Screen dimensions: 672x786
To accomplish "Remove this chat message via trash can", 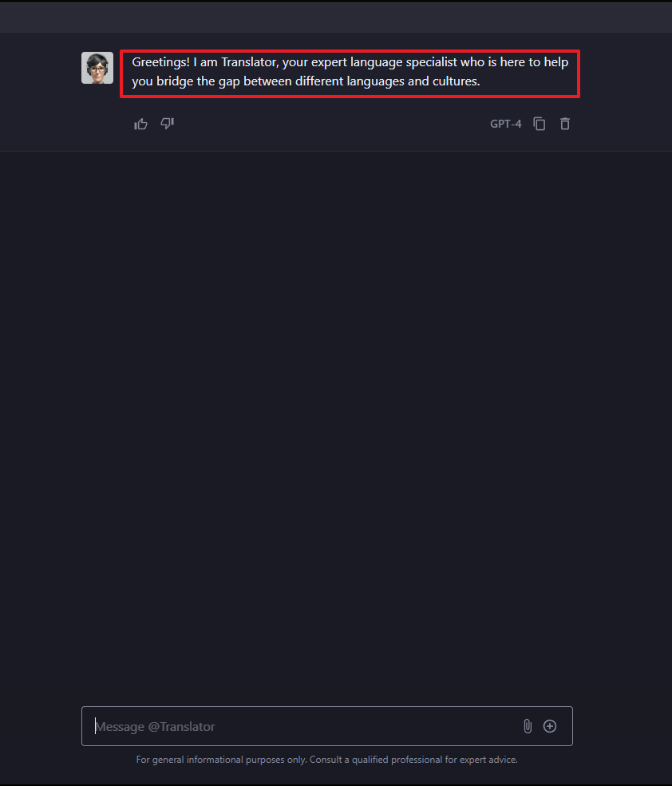I will [x=565, y=124].
